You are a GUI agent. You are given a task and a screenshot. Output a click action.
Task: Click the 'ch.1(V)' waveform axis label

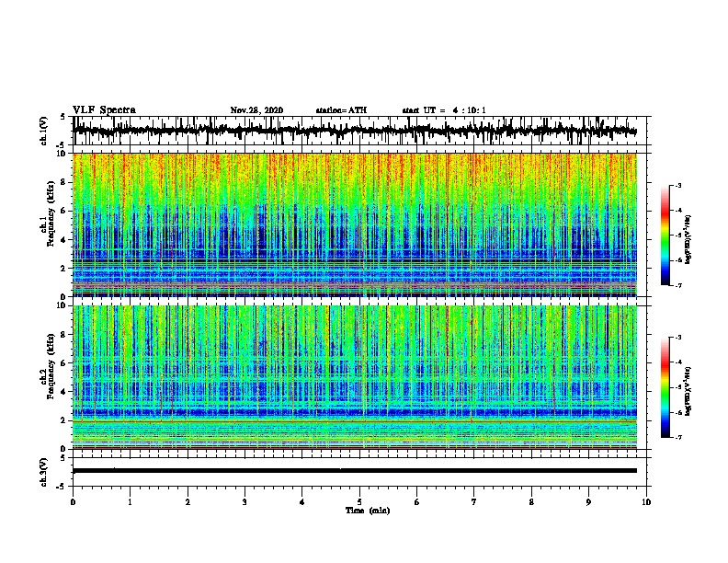(44, 131)
